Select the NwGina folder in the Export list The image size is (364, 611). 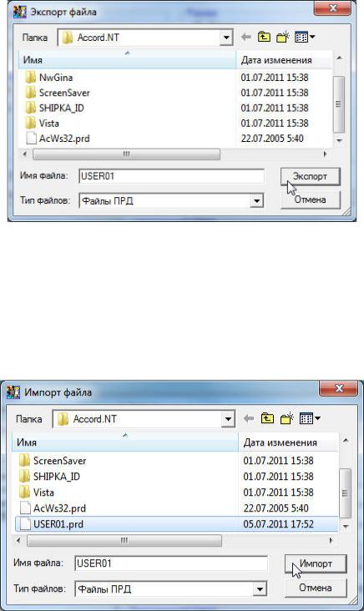coord(56,78)
